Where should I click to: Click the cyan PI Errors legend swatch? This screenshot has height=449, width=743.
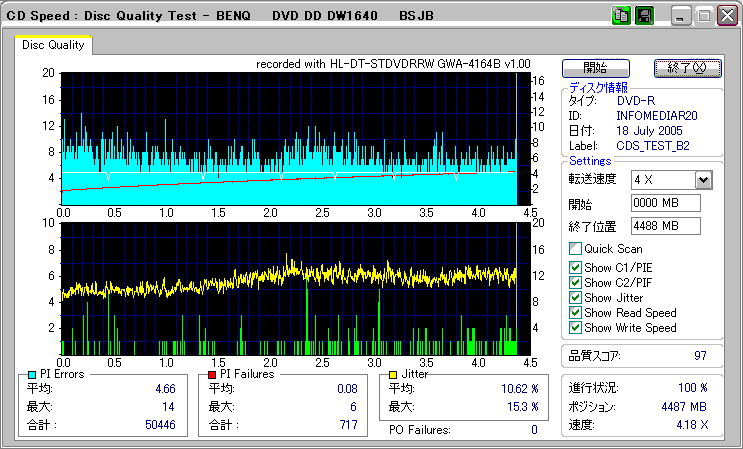coord(32,374)
